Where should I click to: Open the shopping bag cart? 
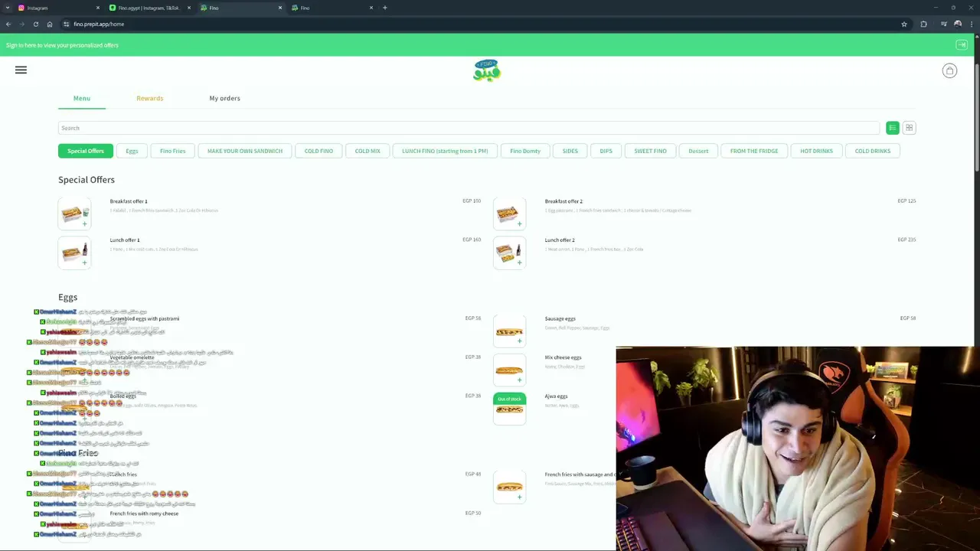tap(949, 70)
